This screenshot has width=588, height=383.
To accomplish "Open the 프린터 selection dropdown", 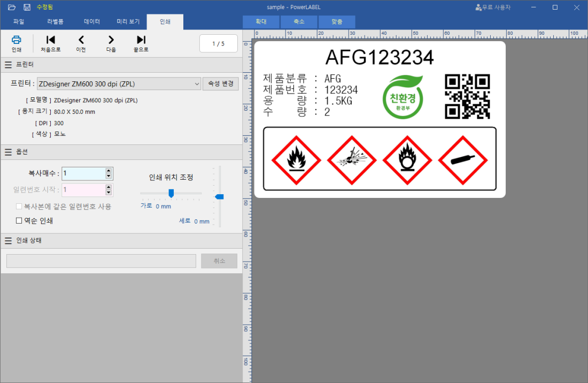I will point(196,83).
